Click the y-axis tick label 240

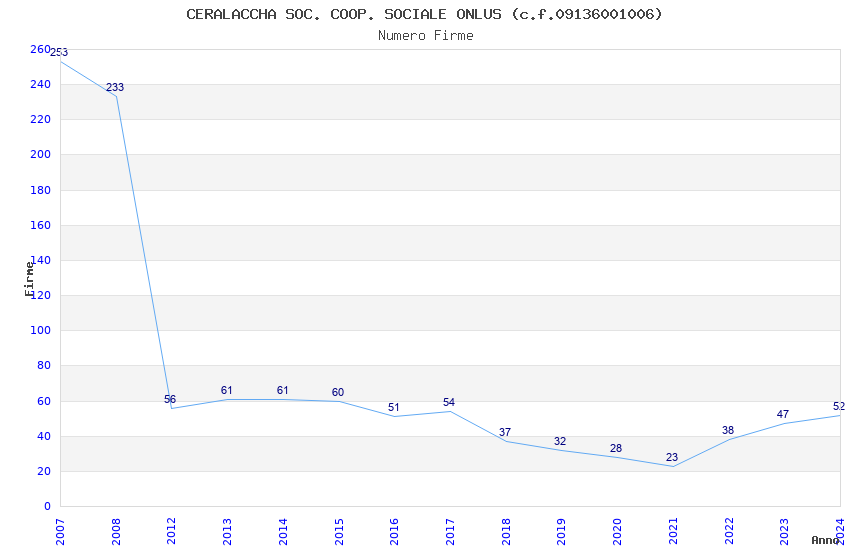click(x=40, y=85)
